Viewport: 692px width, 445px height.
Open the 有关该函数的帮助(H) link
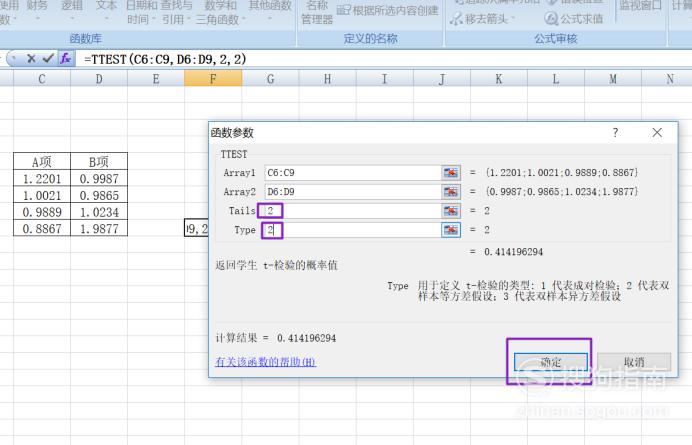(x=266, y=362)
